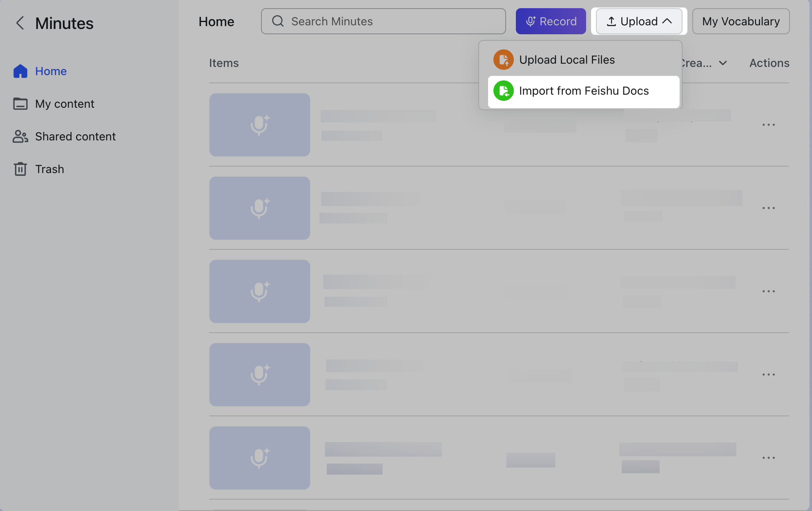Click the My content folder icon
The image size is (812, 511).
pos(20,104)
